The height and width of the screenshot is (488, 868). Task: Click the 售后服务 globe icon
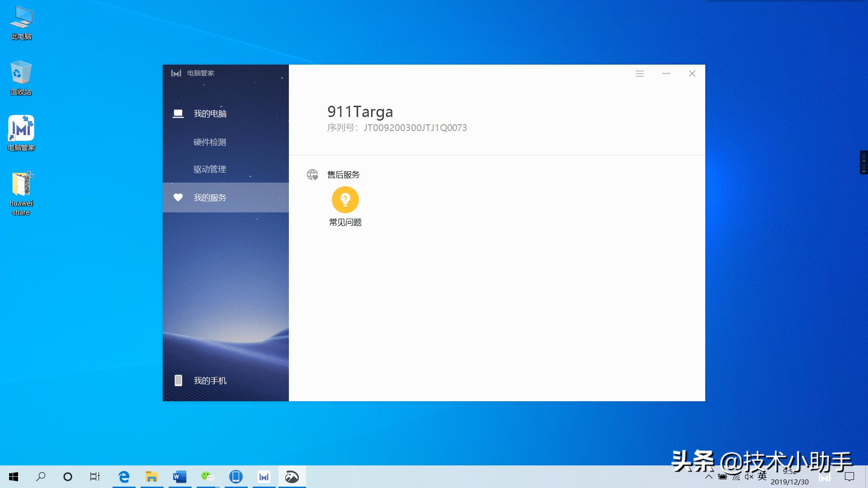(x=312, y=175)
